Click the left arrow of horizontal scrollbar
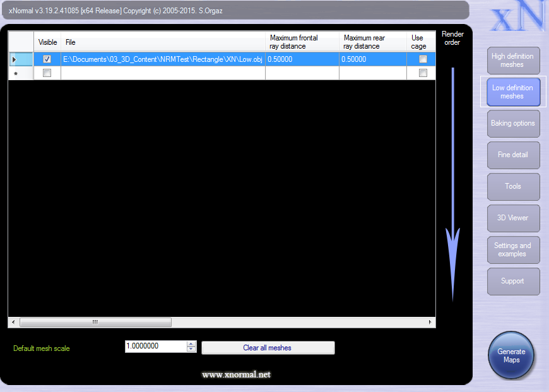 [13, 322]
